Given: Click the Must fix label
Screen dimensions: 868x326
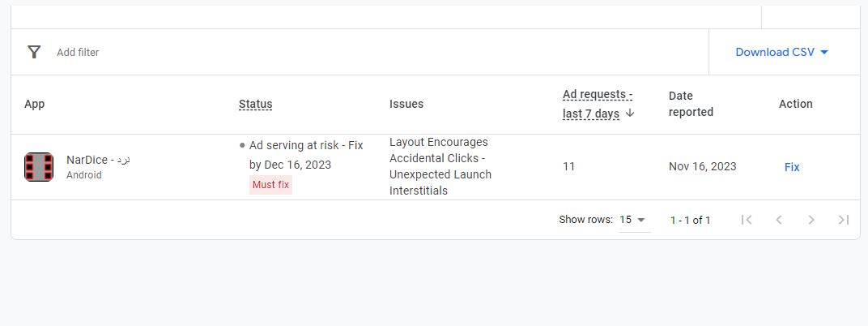Looking at the screenshot, I should click(x=270, y=185).
